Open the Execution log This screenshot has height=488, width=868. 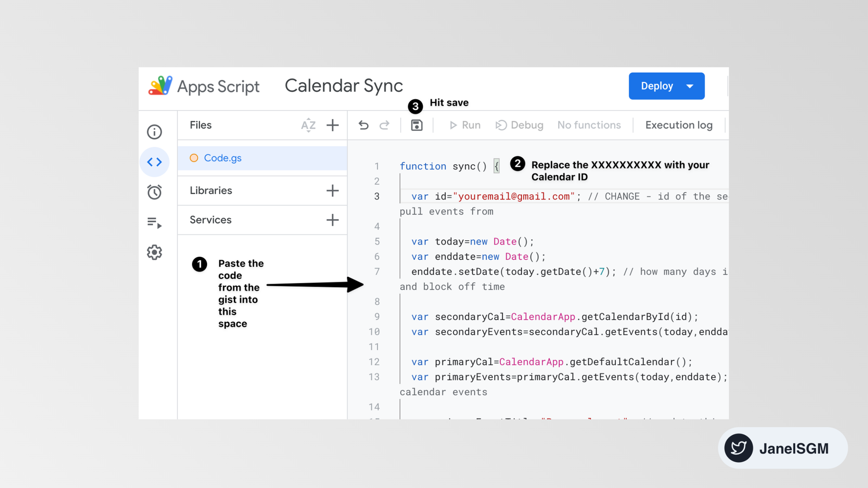pos(679,125)
